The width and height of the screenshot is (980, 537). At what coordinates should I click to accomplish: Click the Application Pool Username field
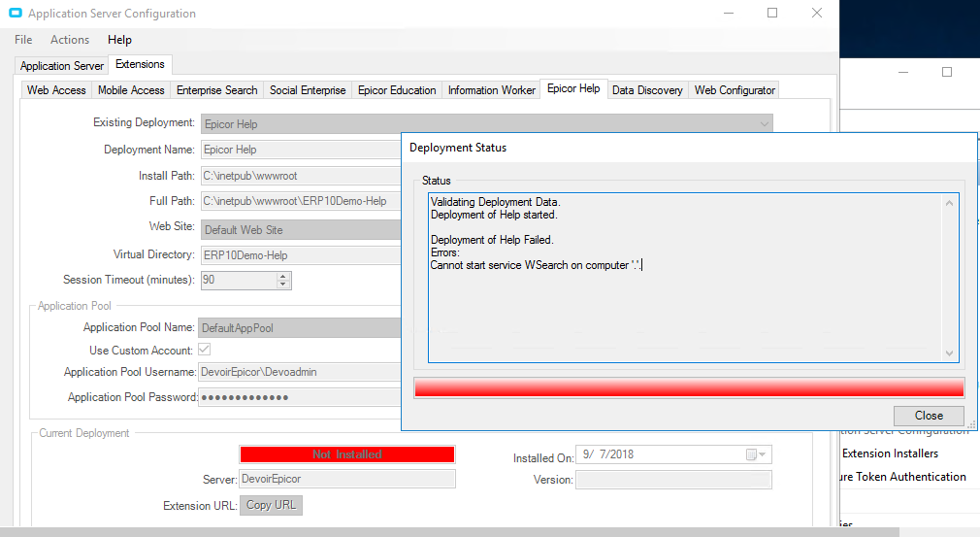300,372
